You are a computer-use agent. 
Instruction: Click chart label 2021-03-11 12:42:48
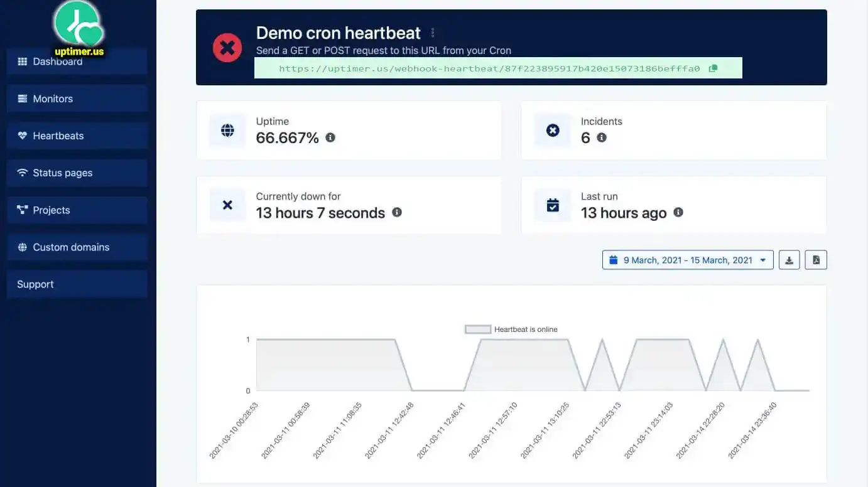(x=389, y=431)
